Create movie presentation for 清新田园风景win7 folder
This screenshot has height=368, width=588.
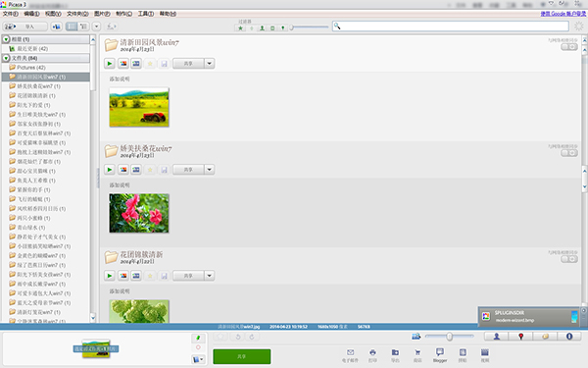(x=136, y=64)
